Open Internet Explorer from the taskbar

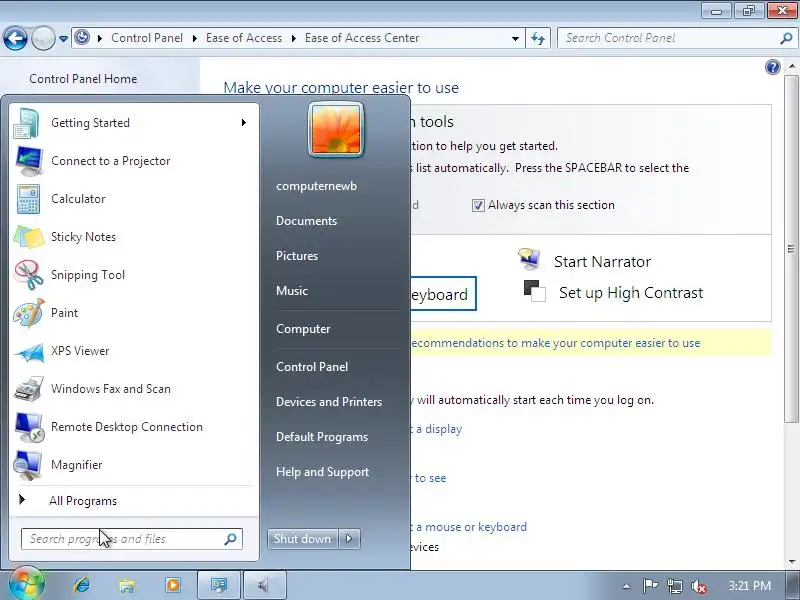[82, 585]
